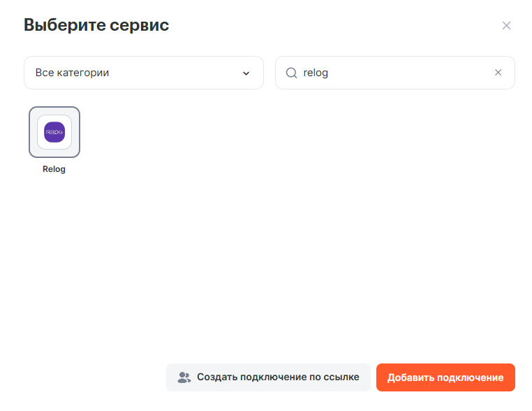Click the orange add connection button text
Image resolution: width=532 pixels, height=411 pixels.
click(445, 377)
